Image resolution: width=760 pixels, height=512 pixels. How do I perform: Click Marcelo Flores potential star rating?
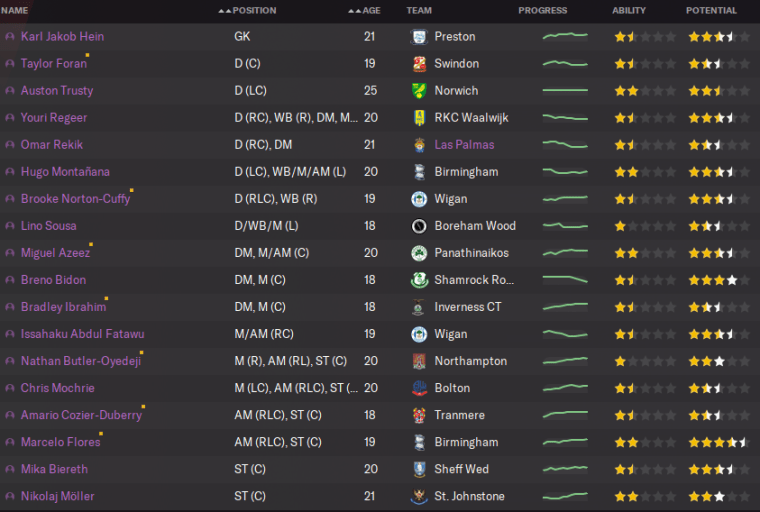point(718,442)
